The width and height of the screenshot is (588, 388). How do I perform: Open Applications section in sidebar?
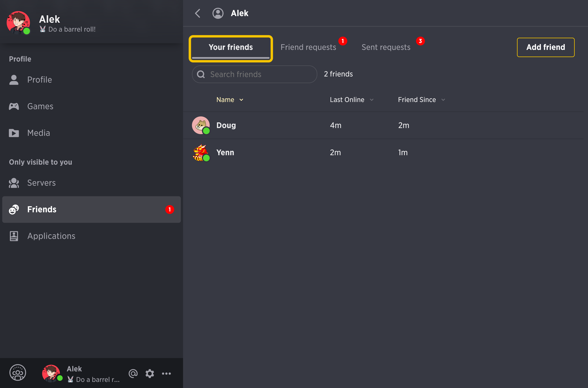click(91, 236)
